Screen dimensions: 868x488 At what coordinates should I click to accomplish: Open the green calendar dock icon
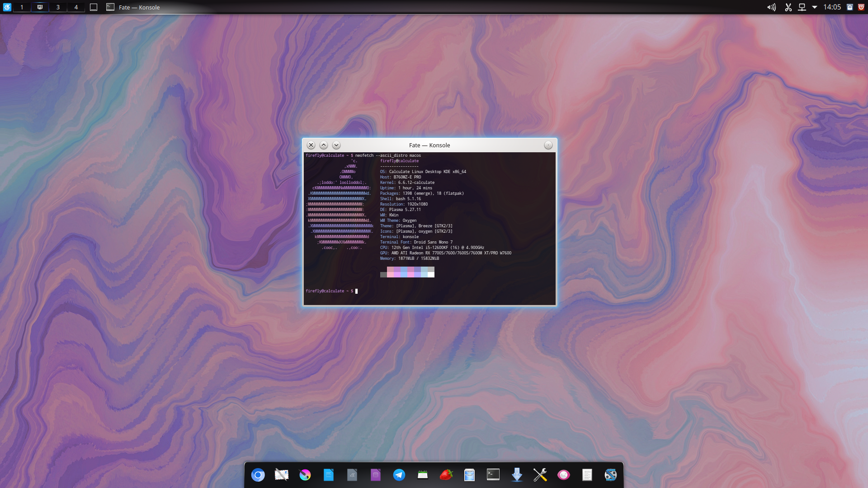(423, 475)
